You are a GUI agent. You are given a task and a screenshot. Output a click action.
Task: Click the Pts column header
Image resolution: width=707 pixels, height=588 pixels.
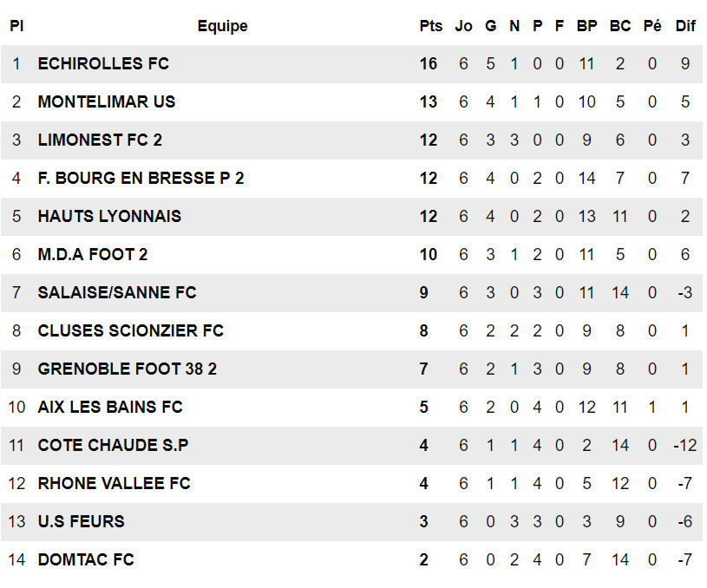pyautogui.click(x=430, y=26)
